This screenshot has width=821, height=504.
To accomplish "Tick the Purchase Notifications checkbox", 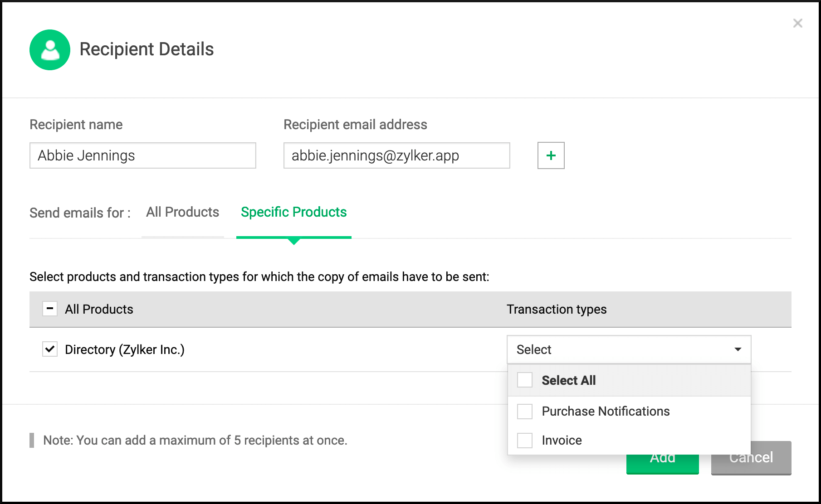I will click(x=525, y=411).
